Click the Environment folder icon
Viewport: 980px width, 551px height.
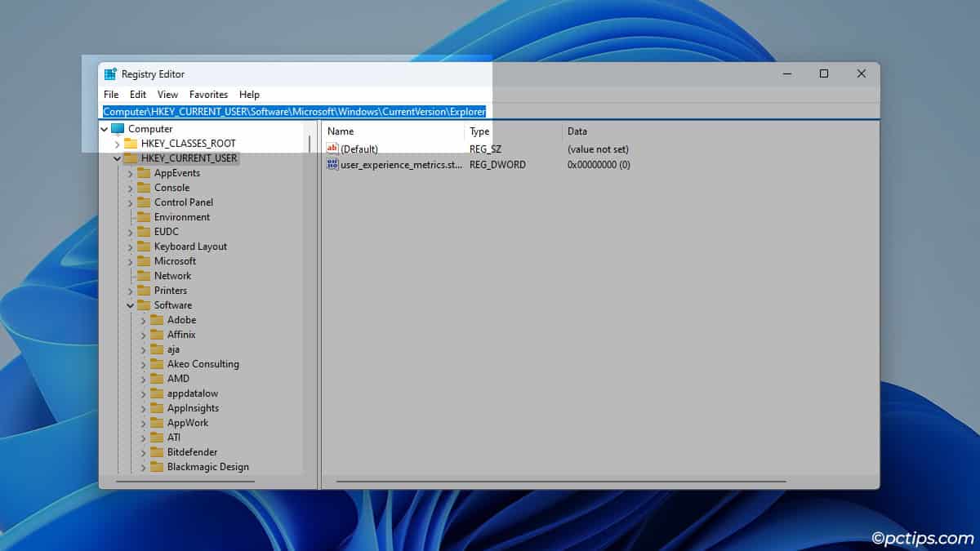[144, 217]
